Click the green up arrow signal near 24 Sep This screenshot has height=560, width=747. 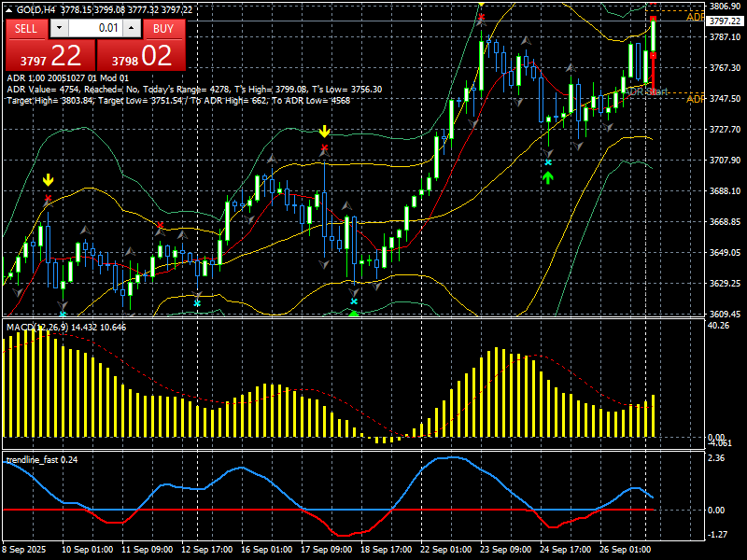(548, 177)
